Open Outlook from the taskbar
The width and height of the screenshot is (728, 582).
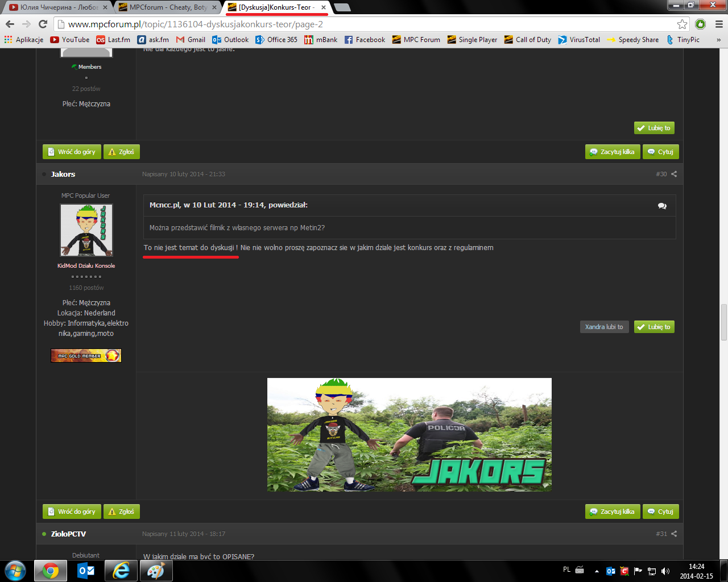click(x=86, y=571)
